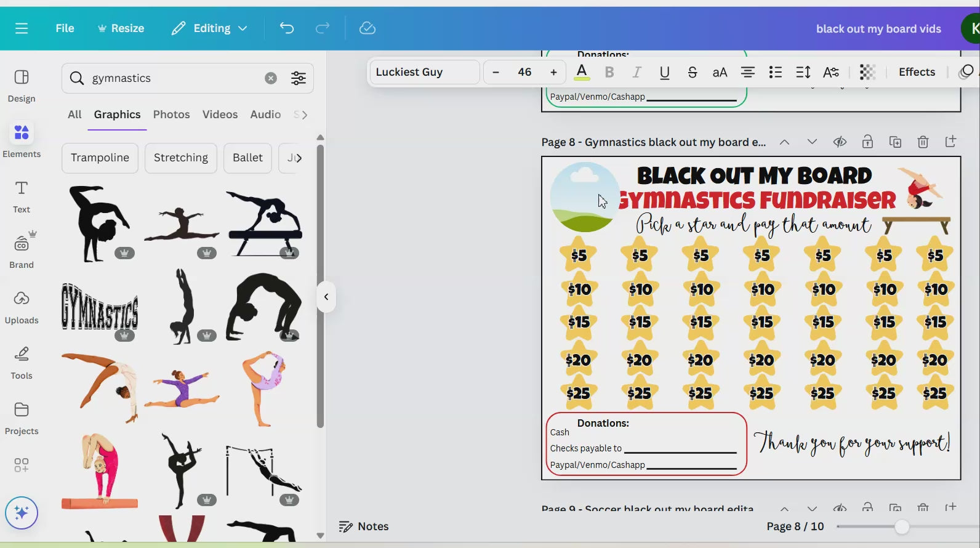This screenshot has width=980, height=548.
Task: Expand the Editing mode dropdown
Action: (210, 28)
